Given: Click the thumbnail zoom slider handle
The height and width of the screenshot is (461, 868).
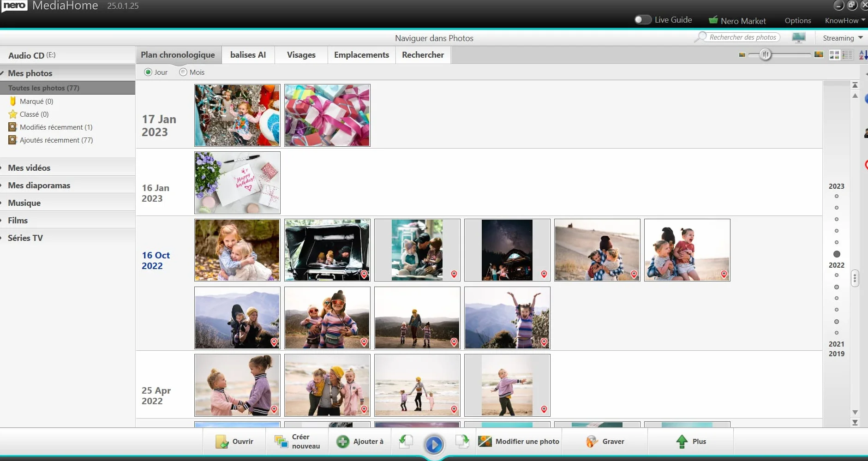Looking at the screenshot, I should pyautogui.click(x=766, y=55).
